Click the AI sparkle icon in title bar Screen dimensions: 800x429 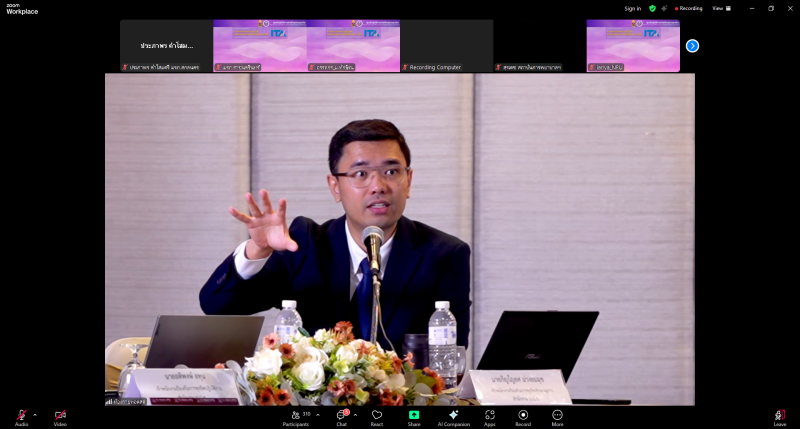pos(664,8)
